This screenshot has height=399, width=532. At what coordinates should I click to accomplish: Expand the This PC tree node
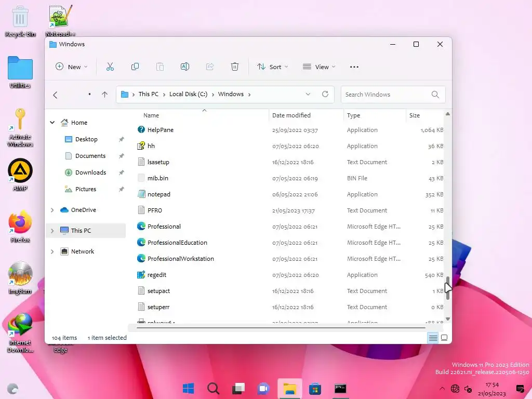pos(52,231)
